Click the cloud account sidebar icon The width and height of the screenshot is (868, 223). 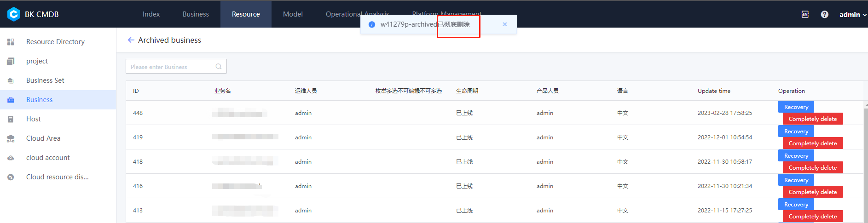[x=11, y=158]
